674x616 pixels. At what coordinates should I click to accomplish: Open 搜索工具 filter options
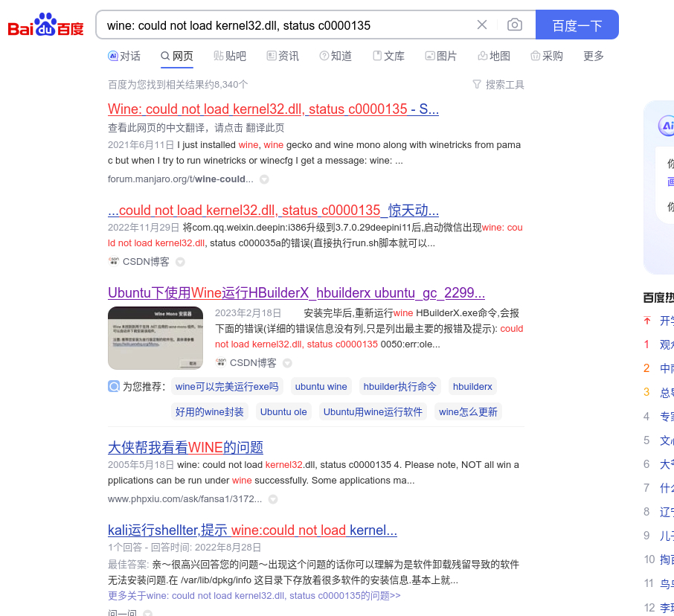498,85
